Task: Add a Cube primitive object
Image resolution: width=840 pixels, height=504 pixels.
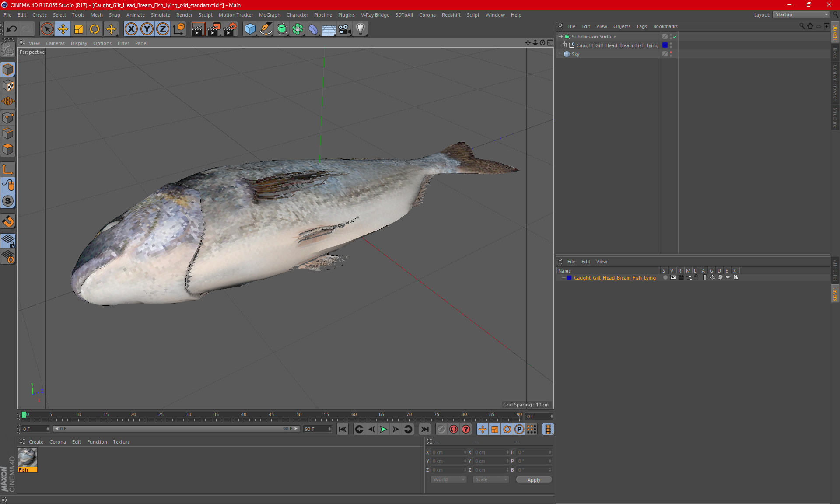Action: coord(250,29)
